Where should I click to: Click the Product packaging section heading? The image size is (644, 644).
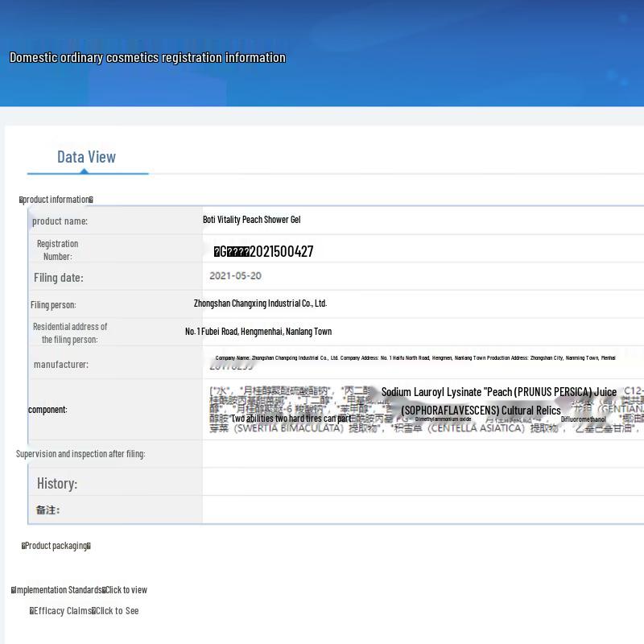pos(56,546)
